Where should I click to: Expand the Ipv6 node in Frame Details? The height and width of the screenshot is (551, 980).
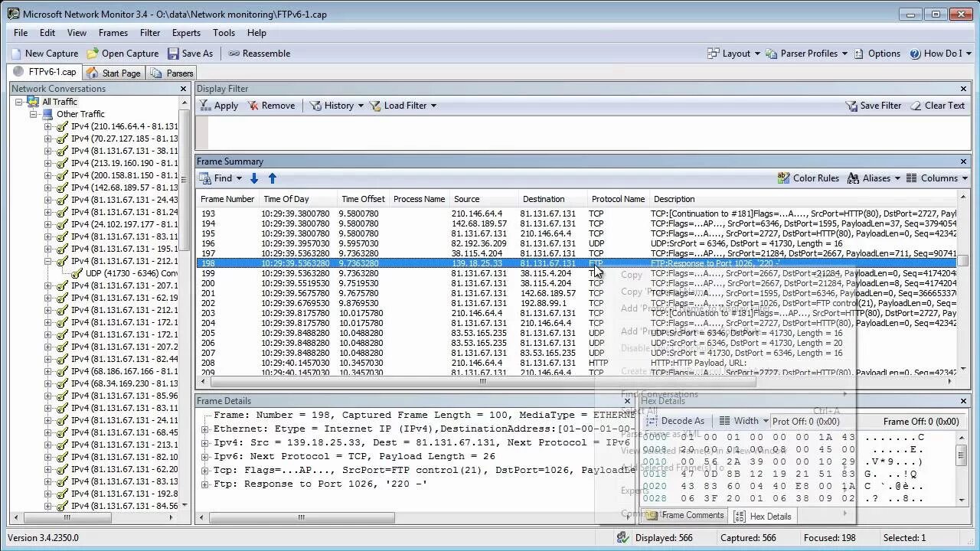[x=205, y=457]
